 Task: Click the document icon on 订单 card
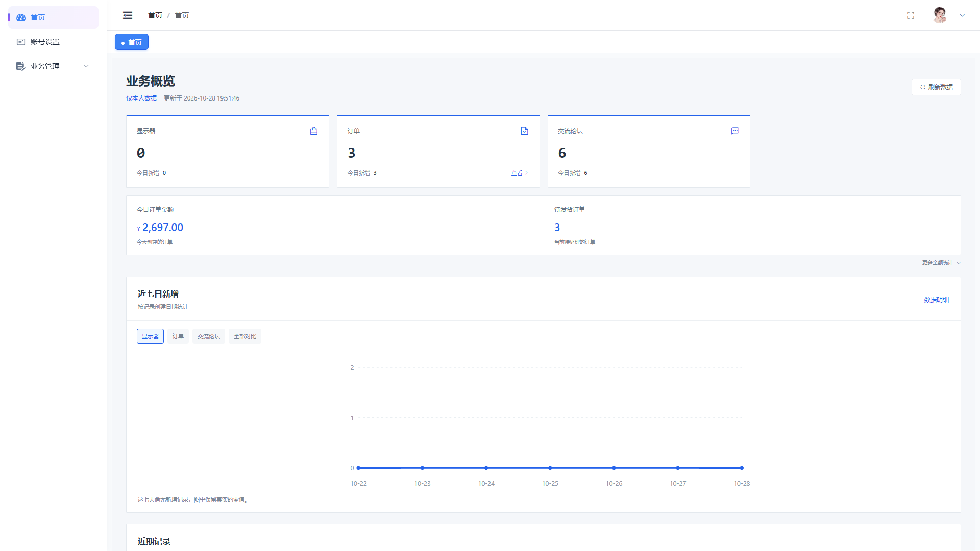524,131
